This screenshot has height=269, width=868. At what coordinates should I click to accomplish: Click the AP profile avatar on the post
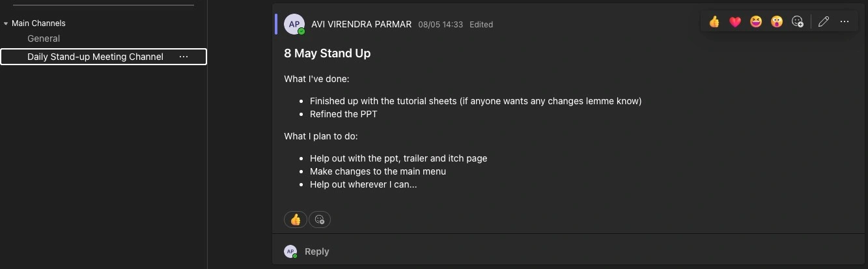pyautogui.click(x=294, y=24)
